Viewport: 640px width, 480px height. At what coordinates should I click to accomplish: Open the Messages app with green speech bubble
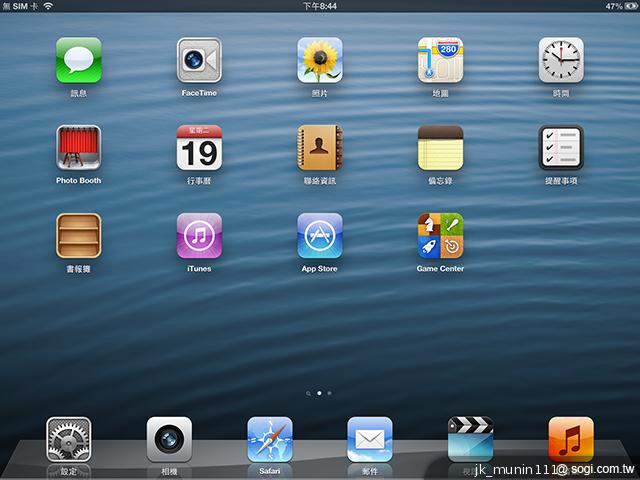(x=79, y=60)
